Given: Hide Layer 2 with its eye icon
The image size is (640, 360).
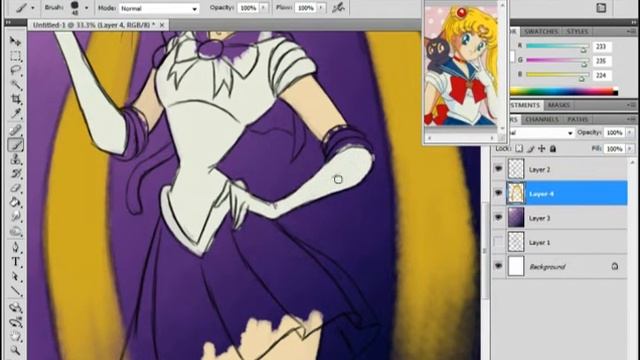Looking at the screenshot, I should coord(498,169).
